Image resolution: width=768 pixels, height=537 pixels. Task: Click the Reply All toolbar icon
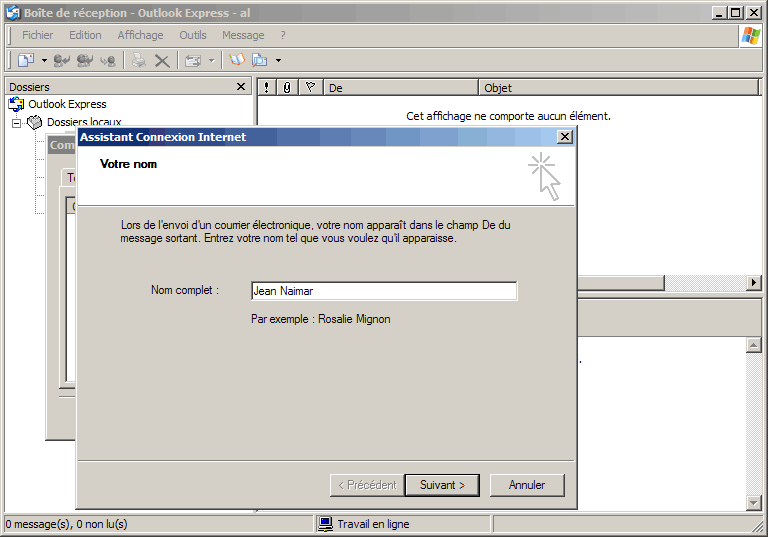(x=85, y=60)
